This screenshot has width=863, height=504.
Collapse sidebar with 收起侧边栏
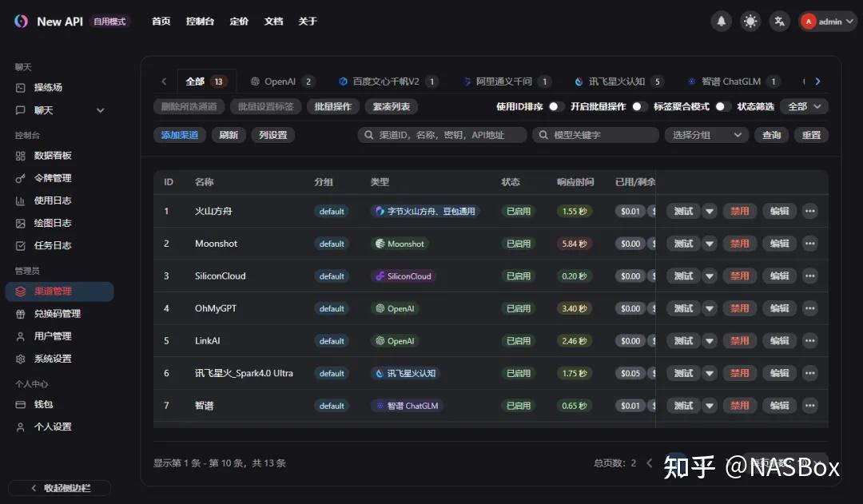coord(59,487)
